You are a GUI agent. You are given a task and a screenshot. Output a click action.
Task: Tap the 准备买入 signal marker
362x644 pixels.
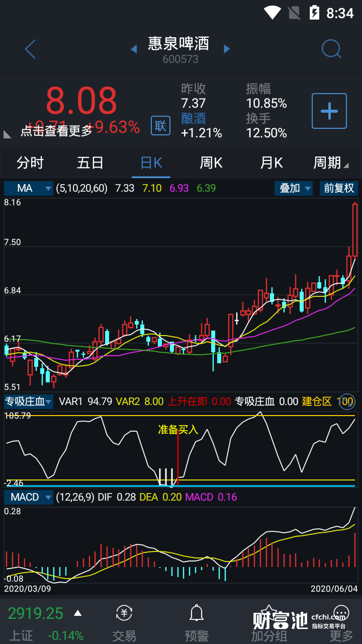pyautogui.click(x=178, y=430)
